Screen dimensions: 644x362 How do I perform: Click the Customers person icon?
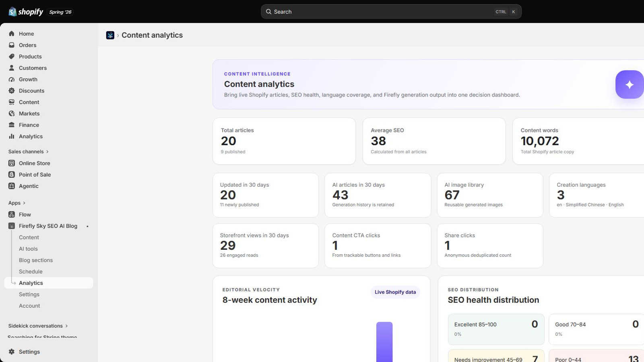(12, 68)
